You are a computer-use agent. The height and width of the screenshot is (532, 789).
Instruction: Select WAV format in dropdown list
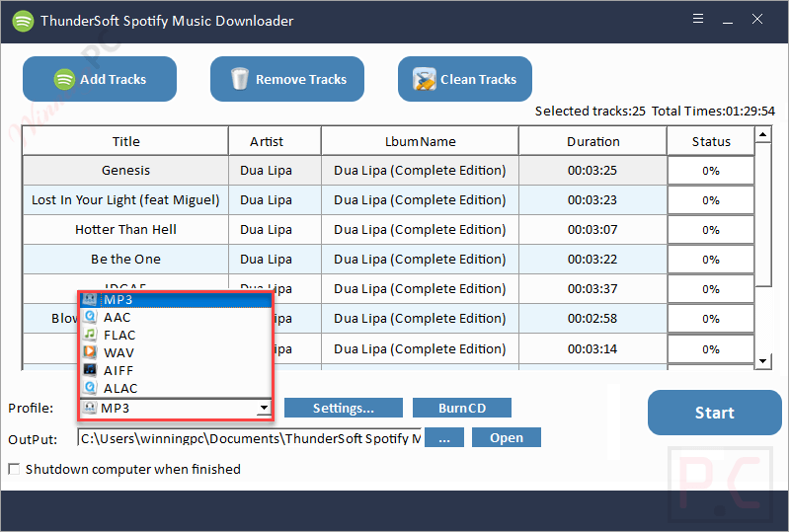pyautogui.click(x=176, y=352)
